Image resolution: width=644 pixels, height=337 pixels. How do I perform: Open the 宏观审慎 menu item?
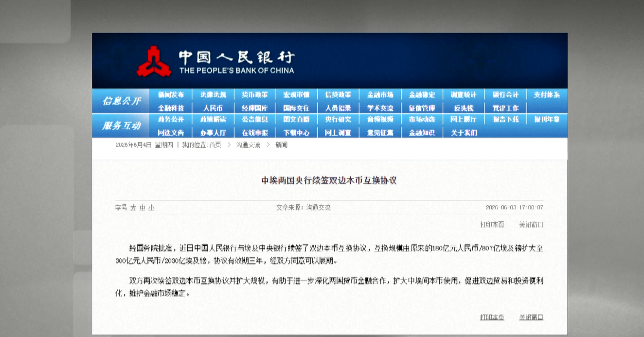(296, 95)
